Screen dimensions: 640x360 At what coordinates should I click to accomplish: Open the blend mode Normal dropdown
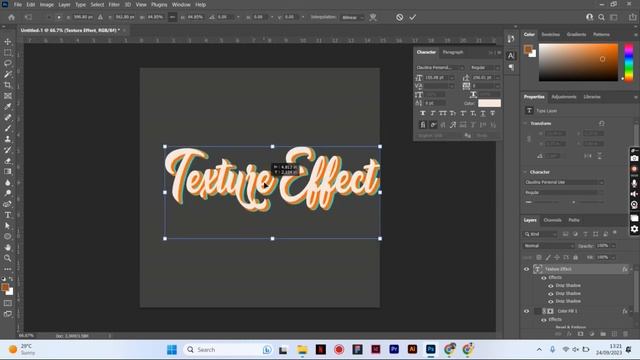[x=549, y=246]
